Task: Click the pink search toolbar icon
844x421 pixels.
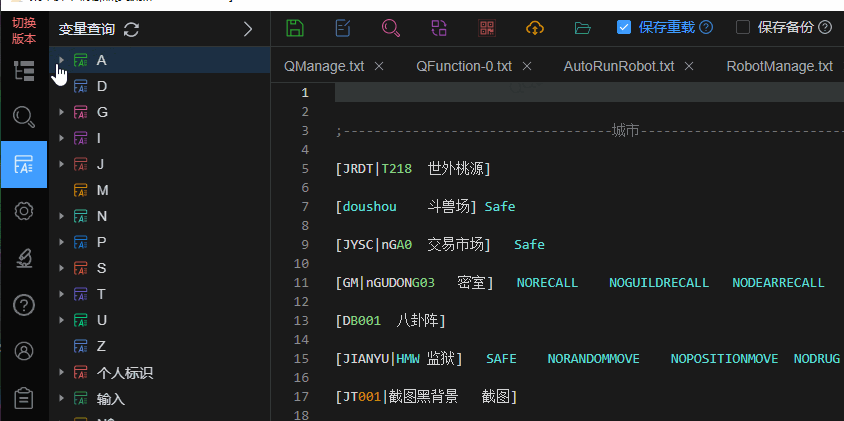Action: [391, 27]
